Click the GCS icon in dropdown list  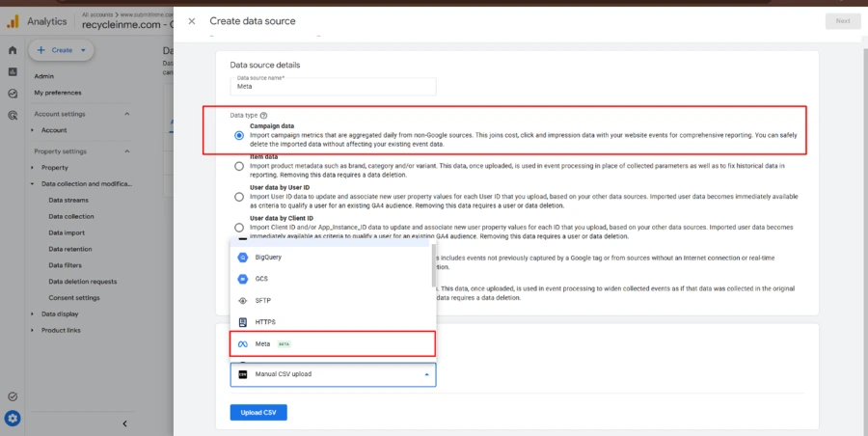(242, 279)
